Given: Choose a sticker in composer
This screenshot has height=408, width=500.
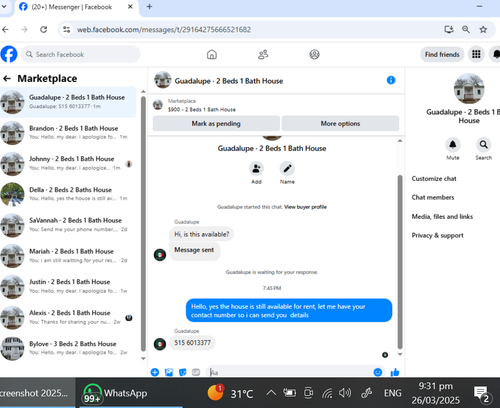Looking at the screenshot, I should (182, 372).
